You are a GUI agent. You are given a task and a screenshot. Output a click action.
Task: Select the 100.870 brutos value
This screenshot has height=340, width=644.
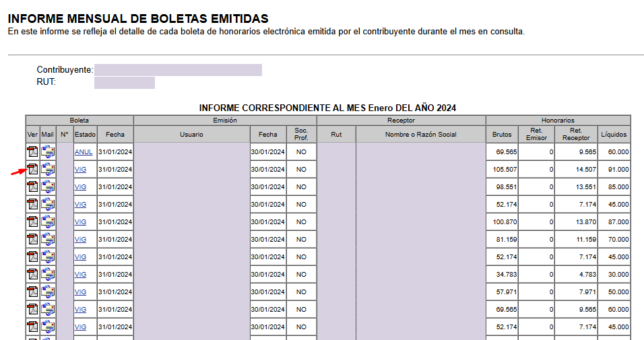click(505, 222)
